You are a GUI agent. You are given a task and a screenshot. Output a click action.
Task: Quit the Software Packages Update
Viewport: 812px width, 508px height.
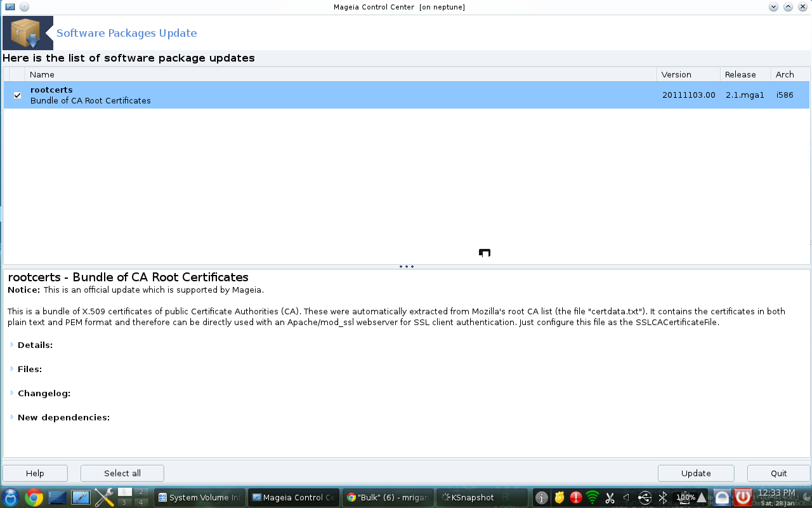[x=778, y=473]
